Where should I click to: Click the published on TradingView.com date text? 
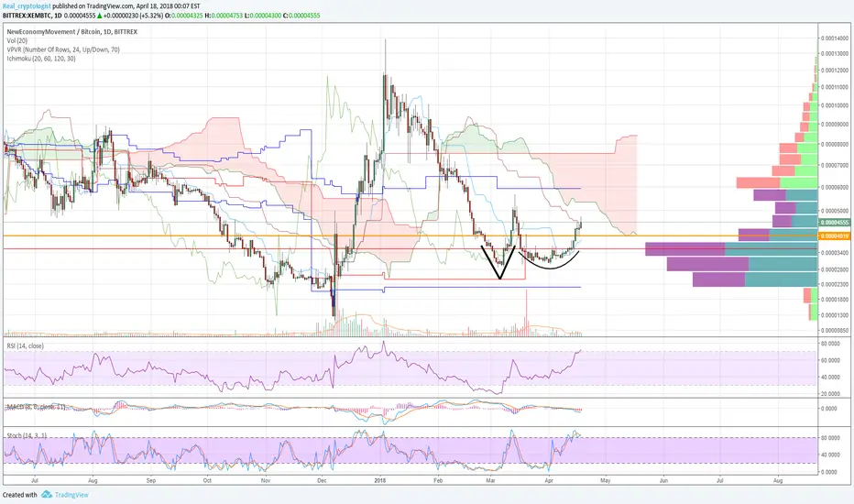(x=126, y=6)
